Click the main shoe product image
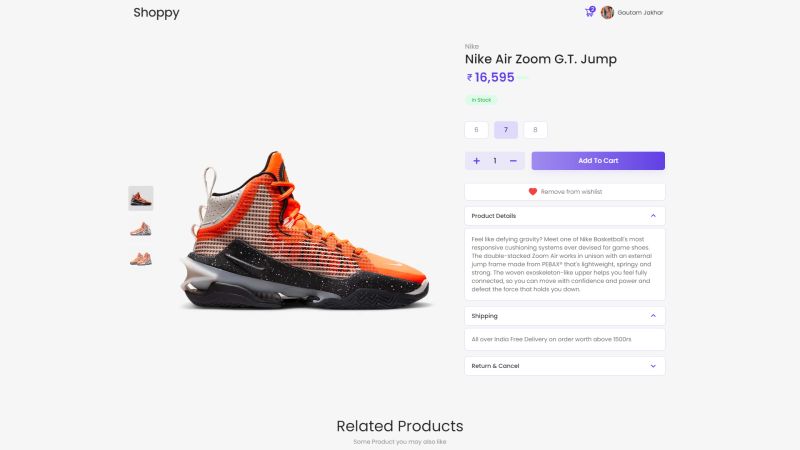800x450 pixels. tap(305, 230)
